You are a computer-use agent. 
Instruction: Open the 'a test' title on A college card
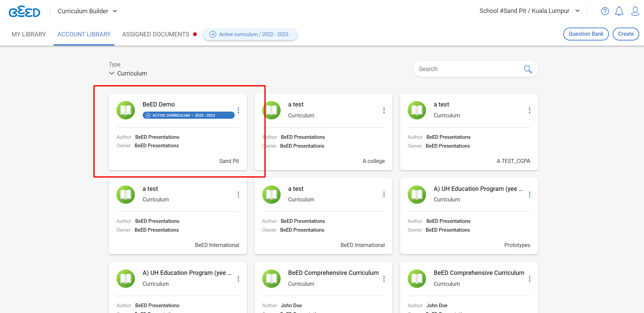[x=296, y=104]
